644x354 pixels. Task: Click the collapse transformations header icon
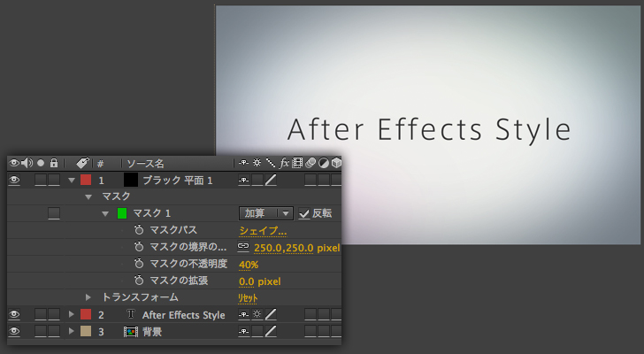(257, 163)
